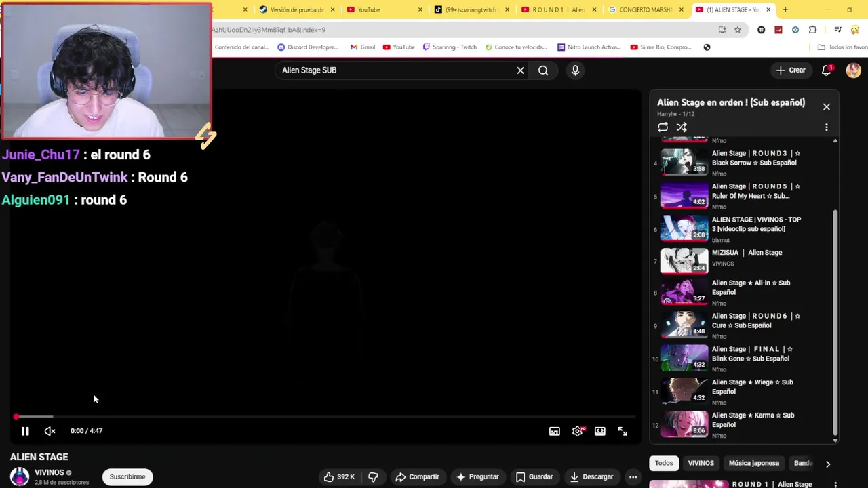Download the video with Descargar
Screen dimensions: 868x488
point(592,477)
